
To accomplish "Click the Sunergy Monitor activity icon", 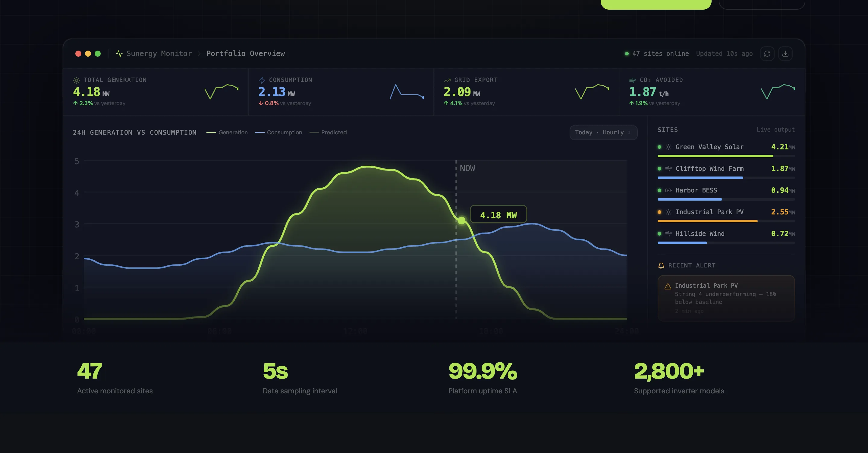I will pos(120,53).
